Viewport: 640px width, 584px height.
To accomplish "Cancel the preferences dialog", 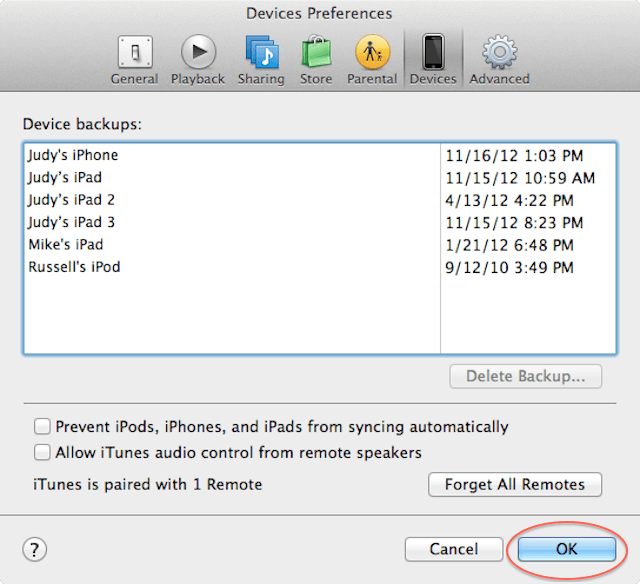I will click(x=453, y=549).
